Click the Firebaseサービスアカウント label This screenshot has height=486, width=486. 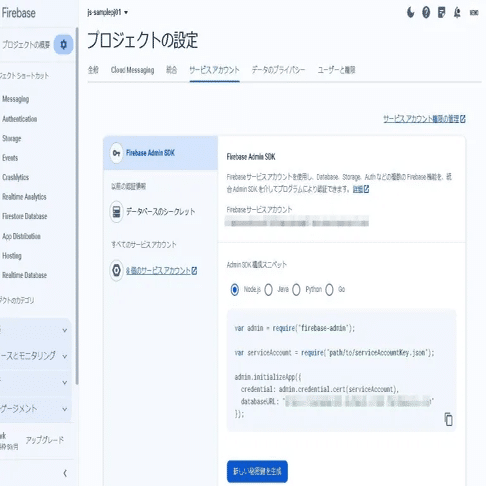pos(259,210)
